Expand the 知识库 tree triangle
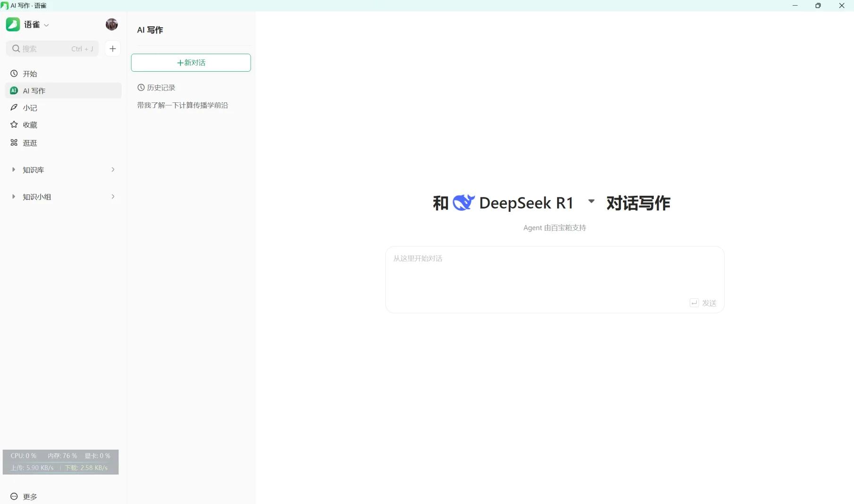854x504 pixels. [13, 169]
